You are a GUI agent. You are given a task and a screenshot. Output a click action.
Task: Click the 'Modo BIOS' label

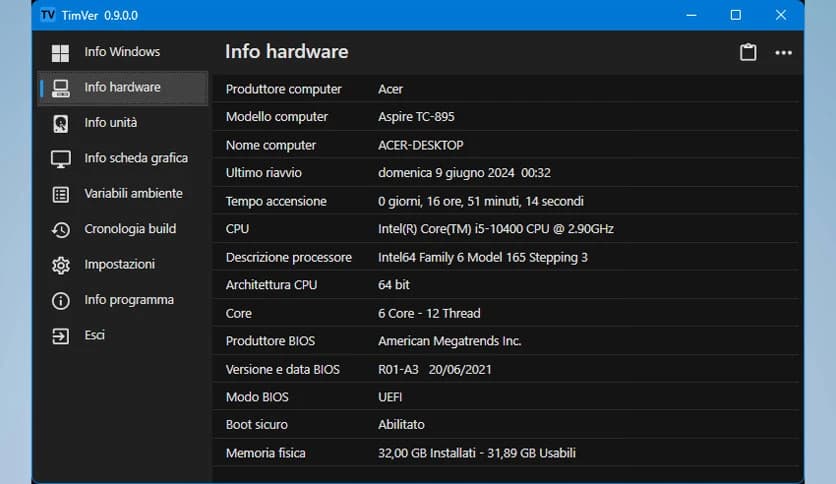tap(257, 397)
